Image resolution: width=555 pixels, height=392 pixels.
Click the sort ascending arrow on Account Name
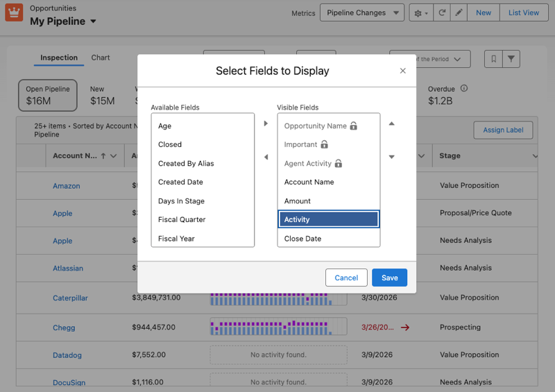(103, 156)
